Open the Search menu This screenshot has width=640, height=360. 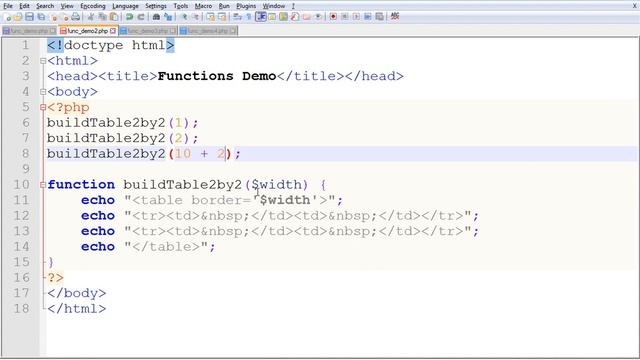click(45, 6)
